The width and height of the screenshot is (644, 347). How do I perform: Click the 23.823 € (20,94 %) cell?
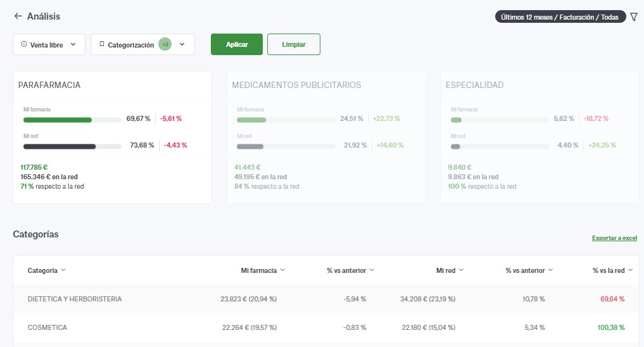(x=248, y=299)
